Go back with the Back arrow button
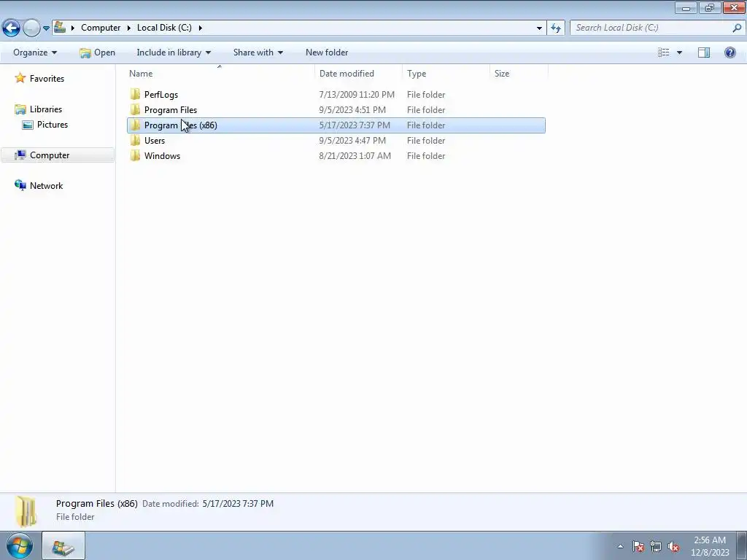Viewport: 747px width, 560px height. 12,28
